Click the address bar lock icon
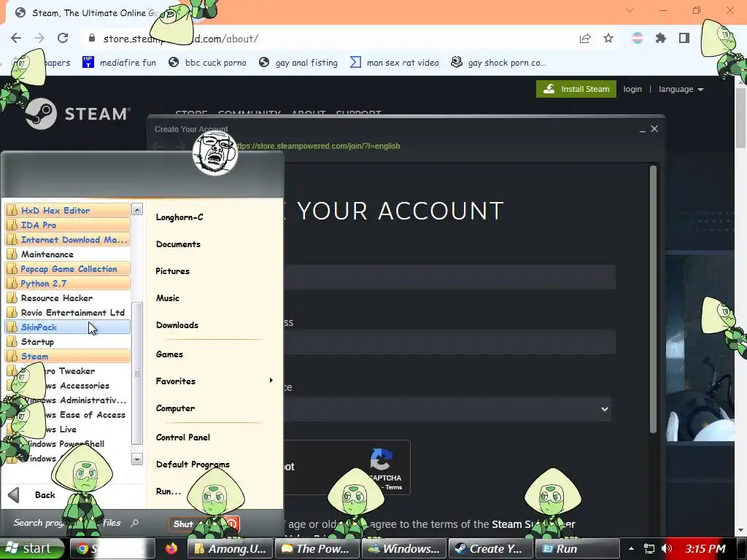This screenshot has width=747, height=560. [x=92, y=38]
